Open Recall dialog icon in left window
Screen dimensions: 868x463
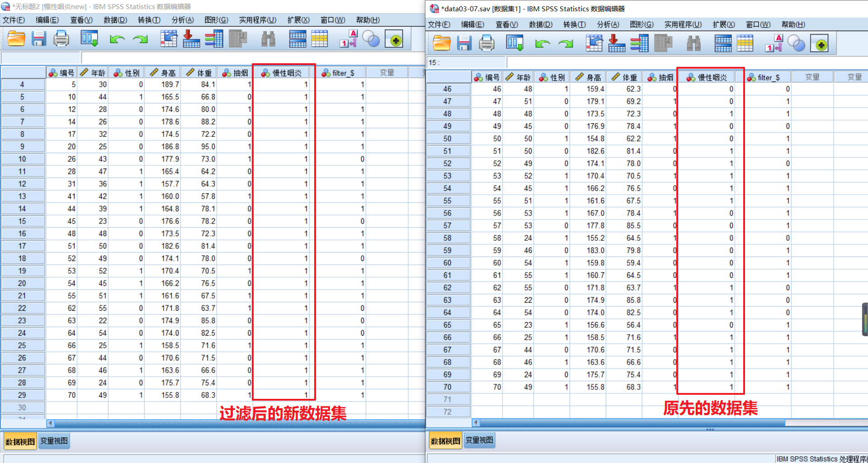[x=90, y=39]
